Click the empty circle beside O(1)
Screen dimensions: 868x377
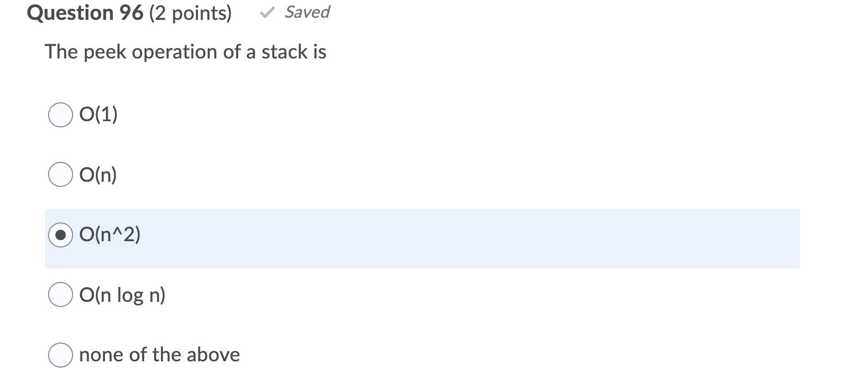[x=61, y=114]
